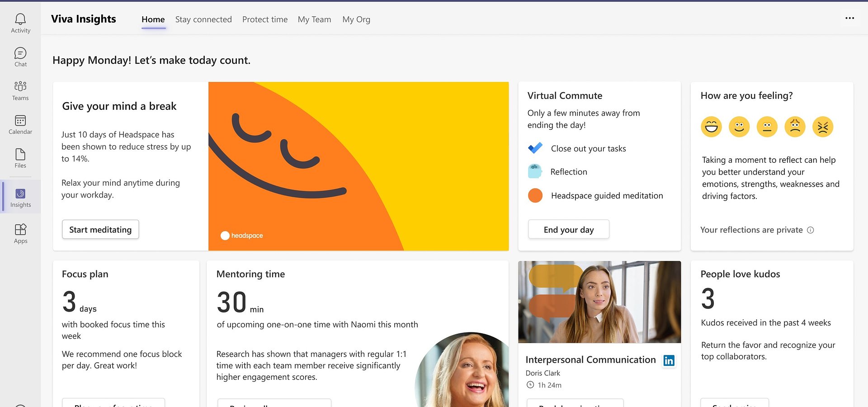
Task: Open Headspace guided meditation item
Action: pos(607,196)
